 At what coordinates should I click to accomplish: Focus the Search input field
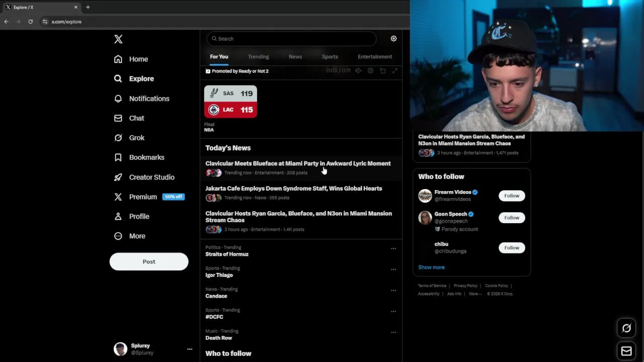click(291, 39)
